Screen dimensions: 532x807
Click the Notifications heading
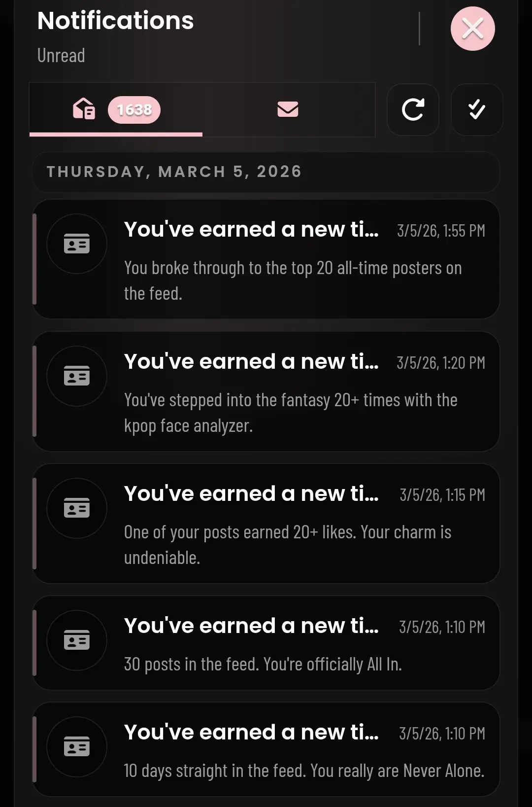tap(116, 21)
